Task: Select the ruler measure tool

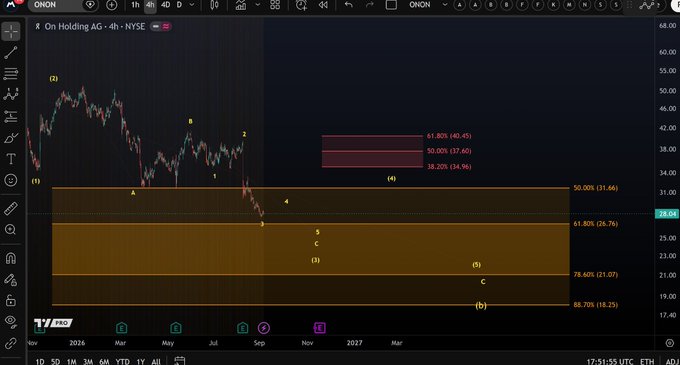Action: click(11, 209)
